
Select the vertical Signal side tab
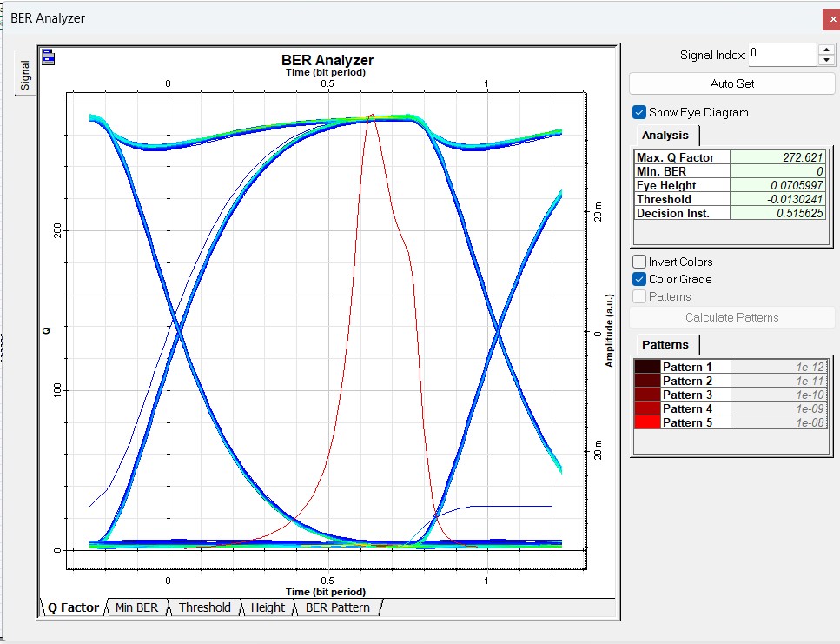point(25,74)
